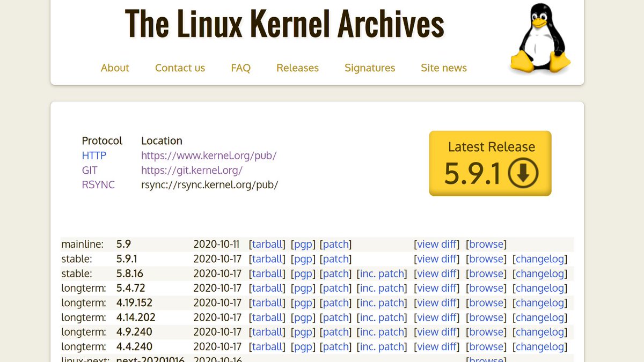Get inc. patch for stable 5.8.16

tap(382, 274)
